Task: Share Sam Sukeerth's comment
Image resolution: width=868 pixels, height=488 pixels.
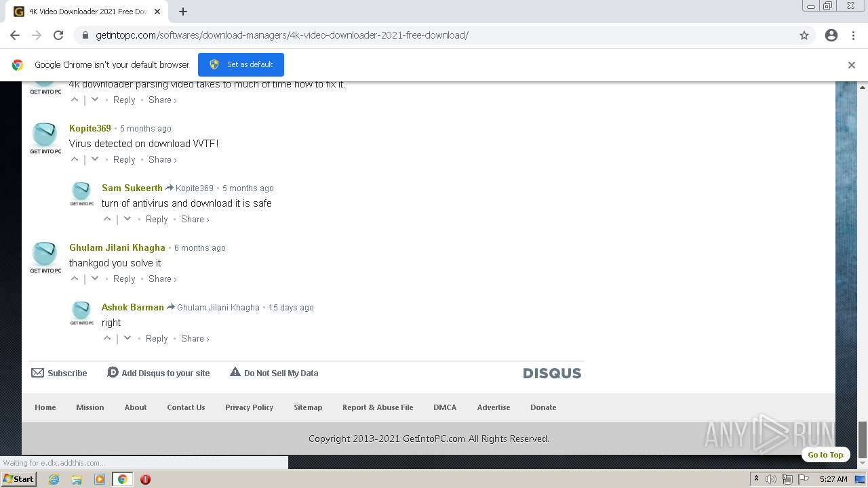Action: [195, 220]
